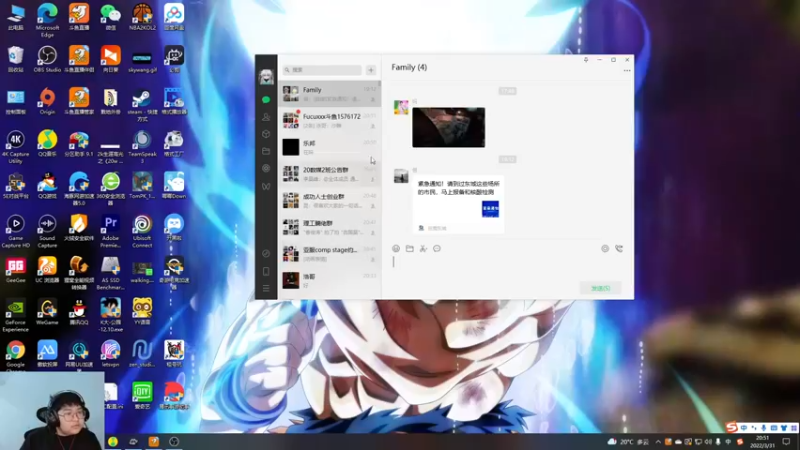Open the WeChat desktop shortcut

pos(110,17)
